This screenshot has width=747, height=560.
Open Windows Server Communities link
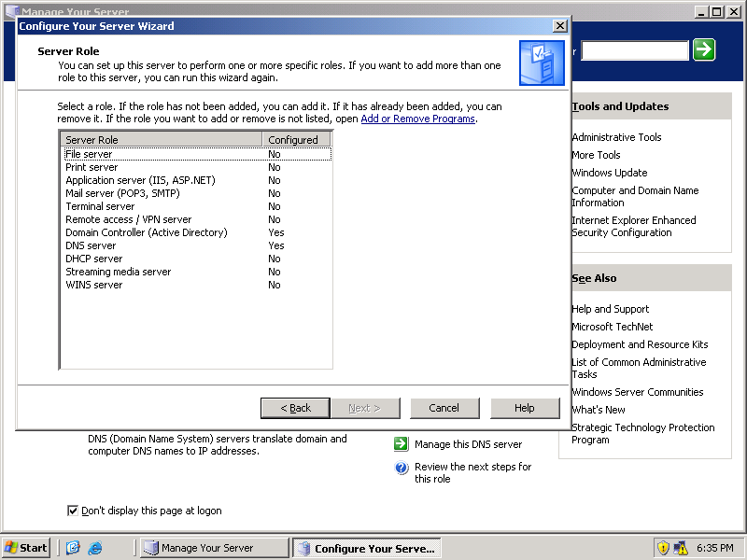[638, 392]
